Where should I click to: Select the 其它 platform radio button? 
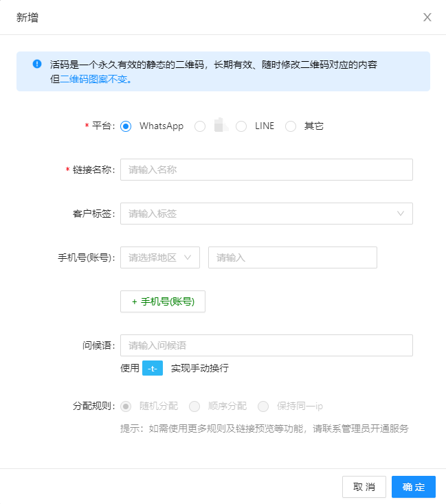click(x=291, y=126)
